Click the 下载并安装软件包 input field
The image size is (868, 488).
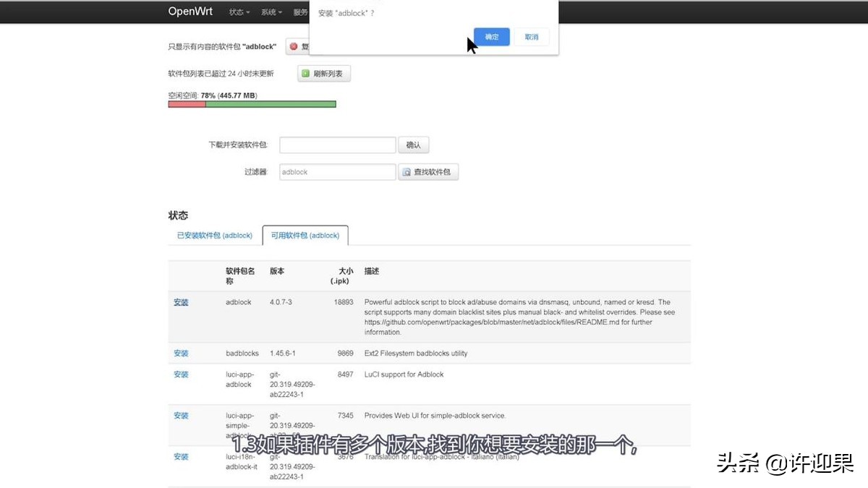(x=337, y=145)
